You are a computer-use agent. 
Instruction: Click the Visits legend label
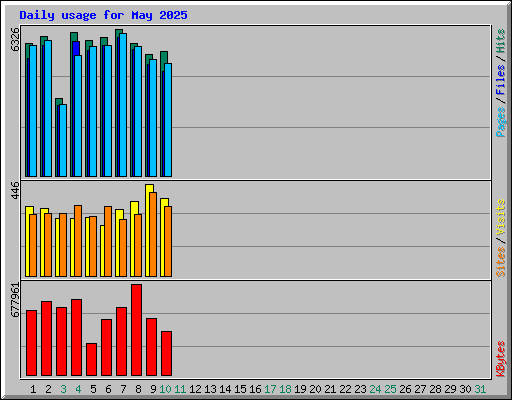(501, 217)
